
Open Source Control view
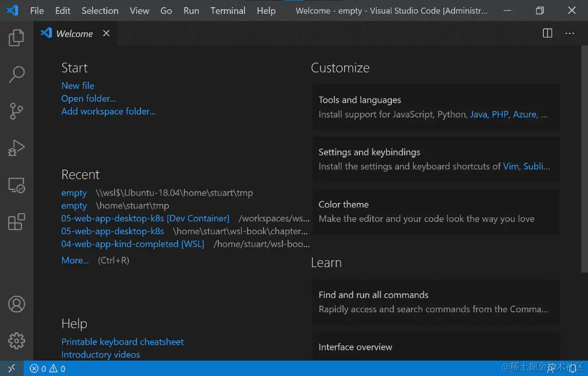[16, 111]
